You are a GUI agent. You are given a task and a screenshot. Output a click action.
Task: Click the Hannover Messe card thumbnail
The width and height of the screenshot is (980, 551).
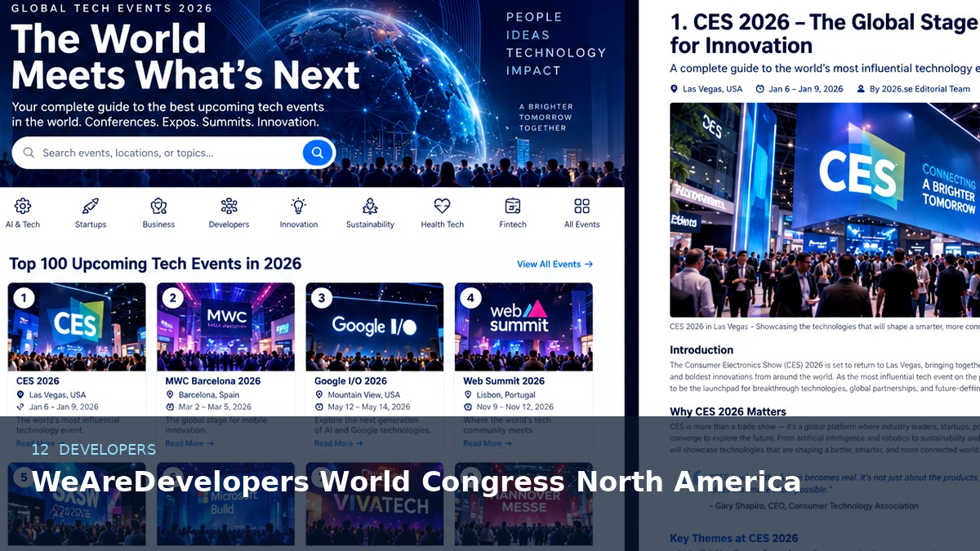click(x=523, y=504)
